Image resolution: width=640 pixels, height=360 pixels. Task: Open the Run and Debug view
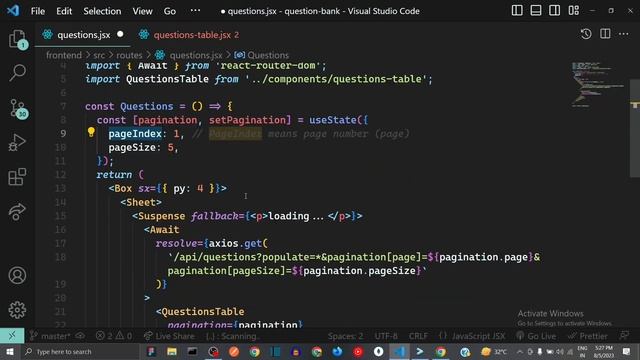coord(17,142)
